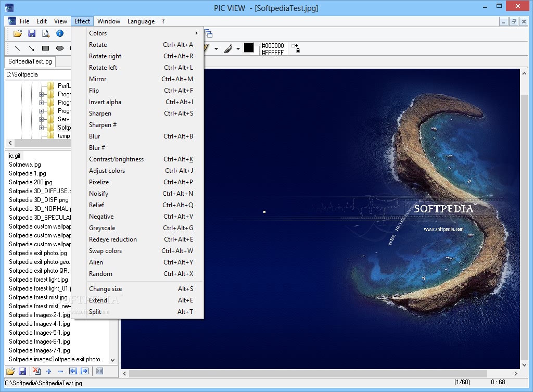Show image info with the blue info icon

(60, 33)
